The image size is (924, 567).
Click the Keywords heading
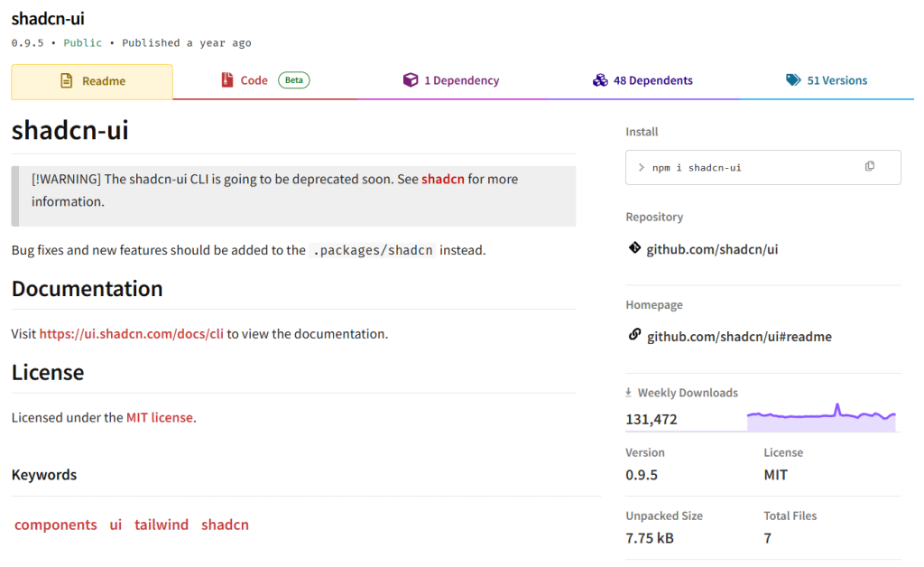pyautogui.click(x=44, y=475)
